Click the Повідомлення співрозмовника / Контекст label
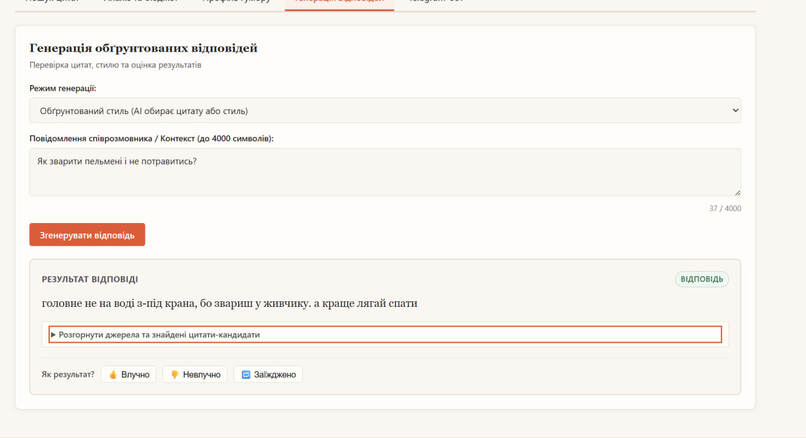The height and width of the screenshot is (438, 806). [152, 138]
